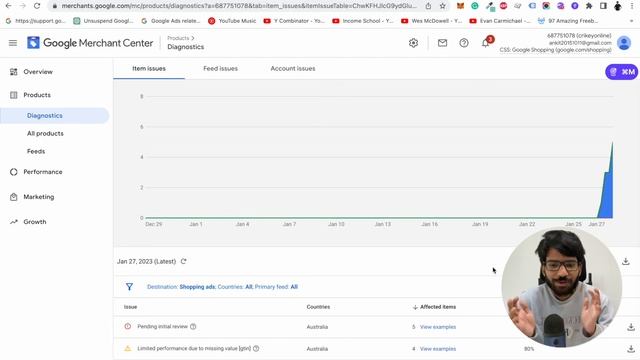This screenshot has width=640, height=360.
Task: Open the filter funnel icon
Action: click(129, 287)
